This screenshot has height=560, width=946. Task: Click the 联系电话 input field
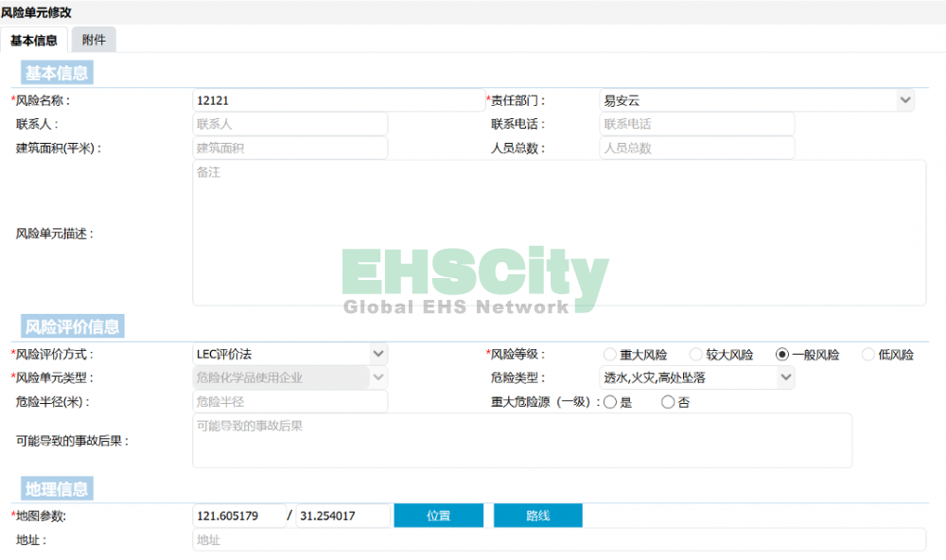click(696, 124)
